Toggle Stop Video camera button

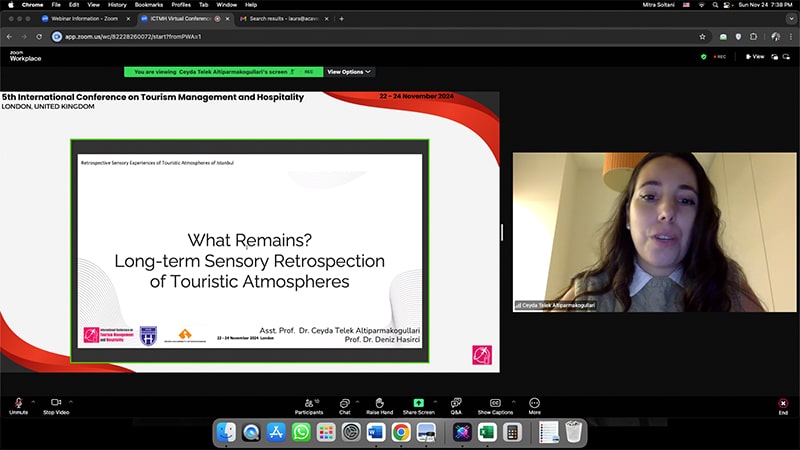coord(56,403)
